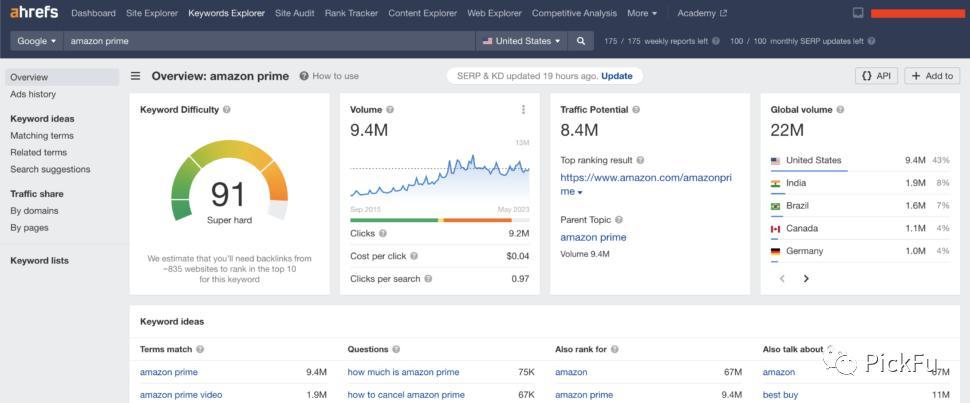This screenshot has width=970, height=403.
Task: Click Brazil row in Global volume
Action: tap(860, 206)
